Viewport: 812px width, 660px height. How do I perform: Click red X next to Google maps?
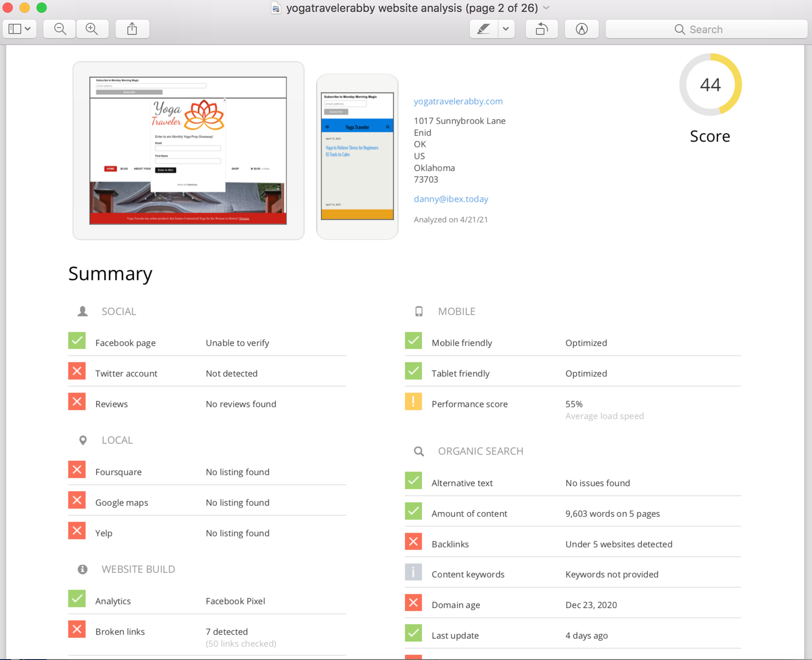point(77,500)
